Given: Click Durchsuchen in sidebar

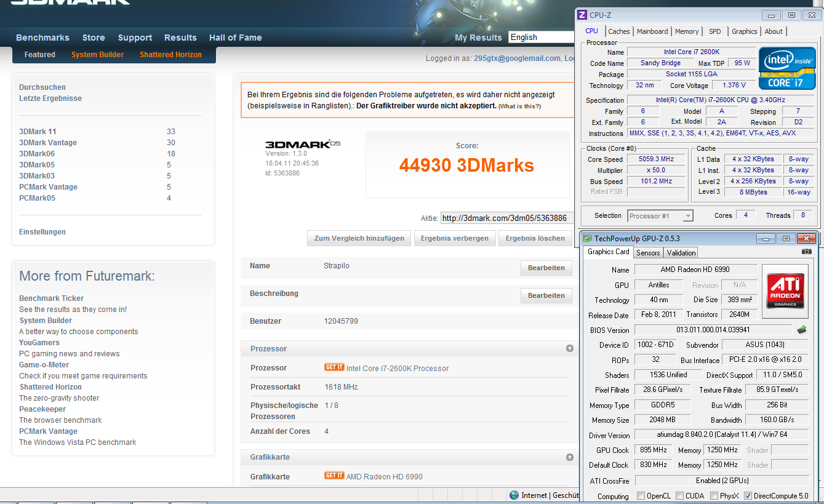Looking at the screenshot, I should 42,87.
